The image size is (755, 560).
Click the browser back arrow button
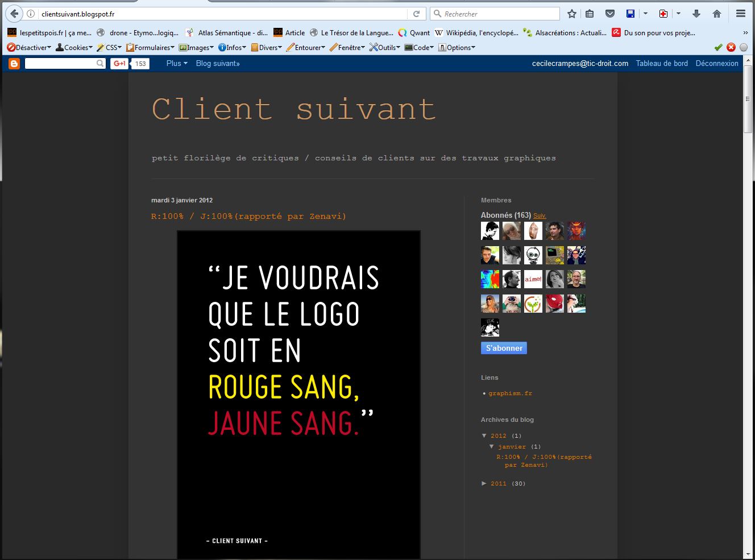pos(14,14)
